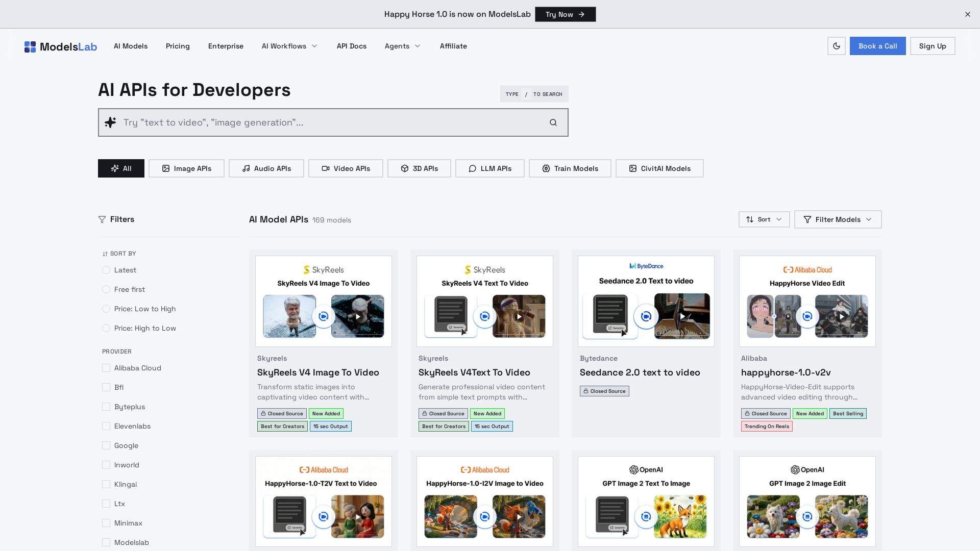This screenshot has height=551, width=980.
Task: Click the funnel icon beside Filters heading
Action: point(102,219)
